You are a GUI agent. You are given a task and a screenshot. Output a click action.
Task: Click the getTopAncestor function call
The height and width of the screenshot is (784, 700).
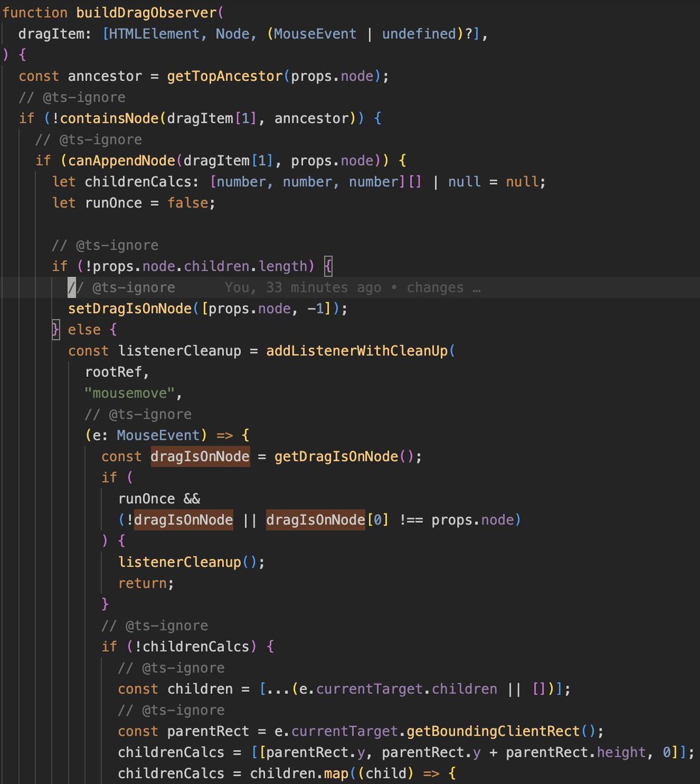tap(225, 76)
